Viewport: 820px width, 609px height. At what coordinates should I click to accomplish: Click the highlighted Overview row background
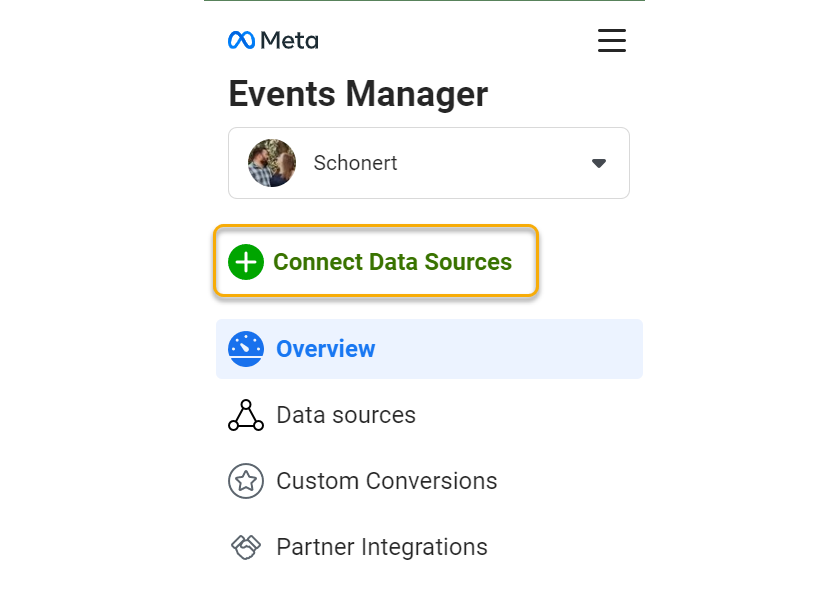(x=520, y=349)
